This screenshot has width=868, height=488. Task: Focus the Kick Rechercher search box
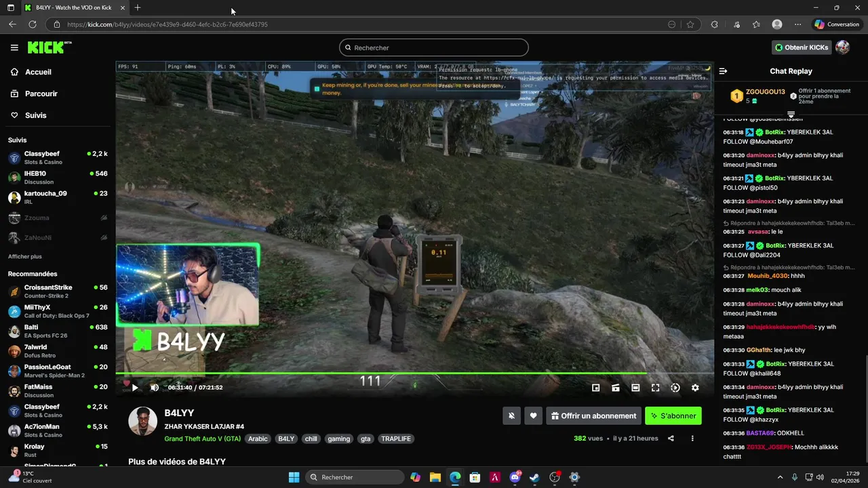point(434,47)
